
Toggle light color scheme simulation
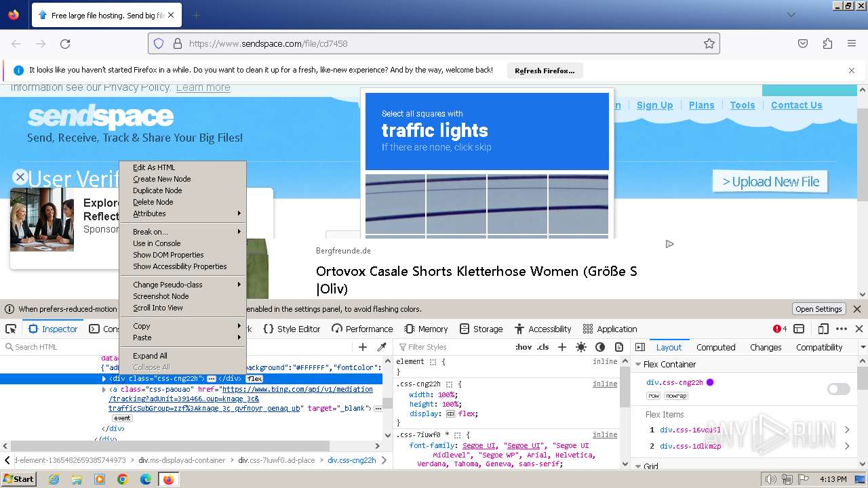click(x=581, y=347)
